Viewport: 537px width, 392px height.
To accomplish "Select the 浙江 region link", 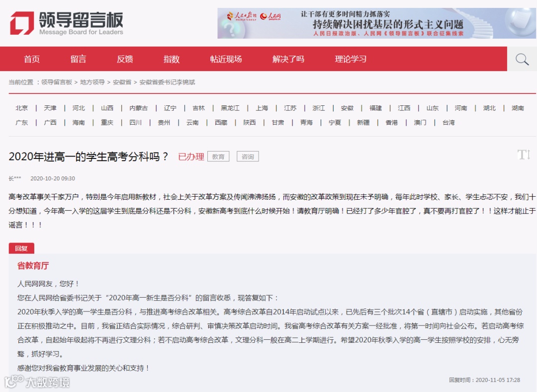I will coord(319,108).
